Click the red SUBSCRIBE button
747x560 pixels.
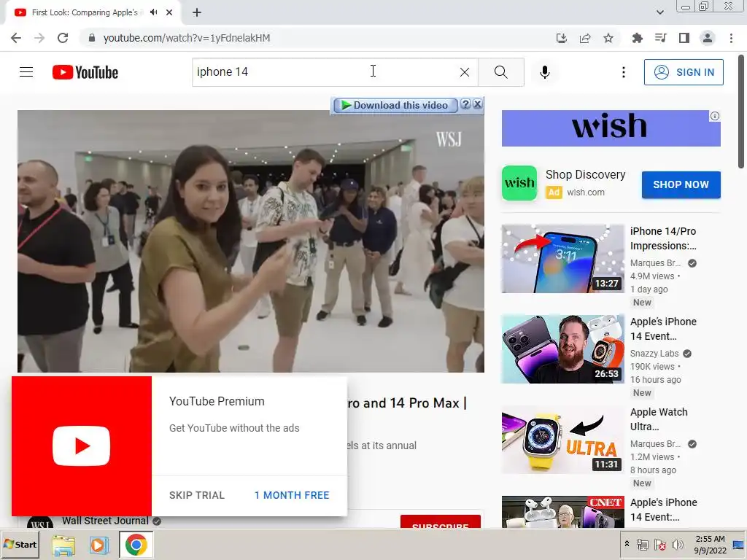click(440, 521)
